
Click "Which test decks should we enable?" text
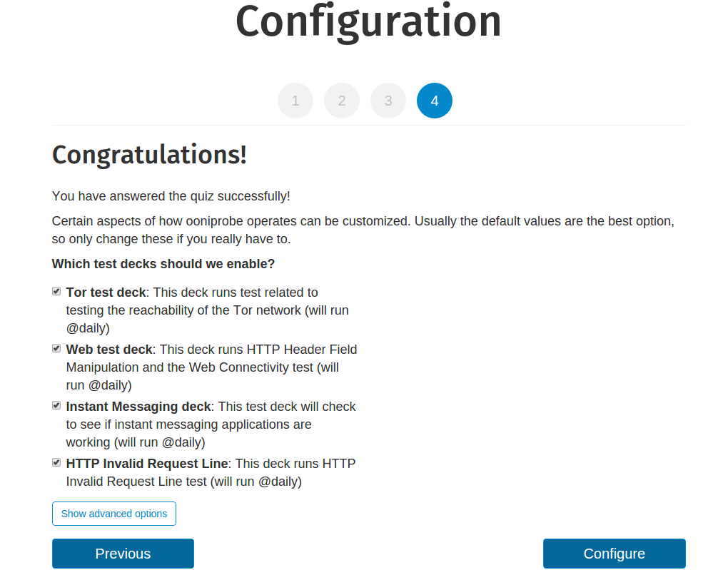pyautogui.click(x=163, y=264)
